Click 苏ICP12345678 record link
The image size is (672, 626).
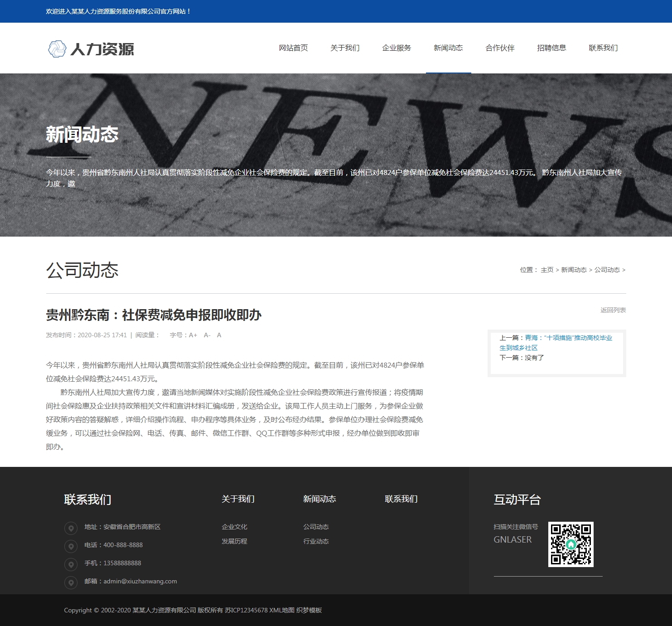[246, 610]
